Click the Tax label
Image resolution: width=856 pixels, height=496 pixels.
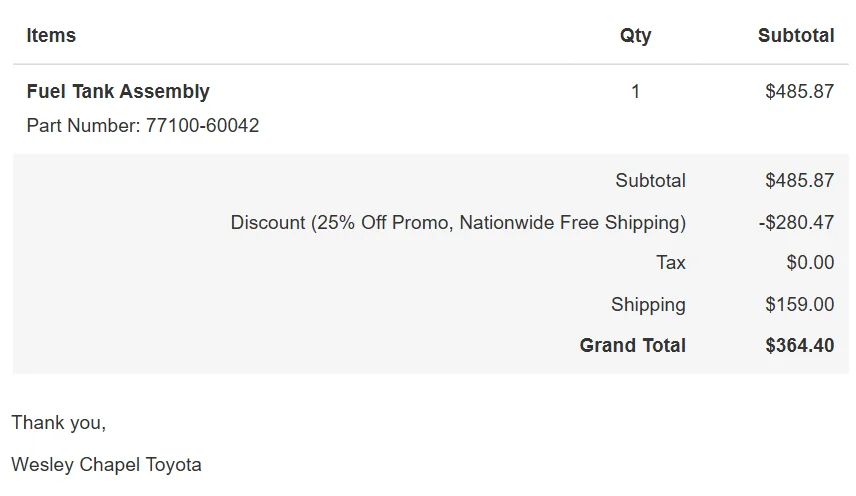[x=670, y=263]
